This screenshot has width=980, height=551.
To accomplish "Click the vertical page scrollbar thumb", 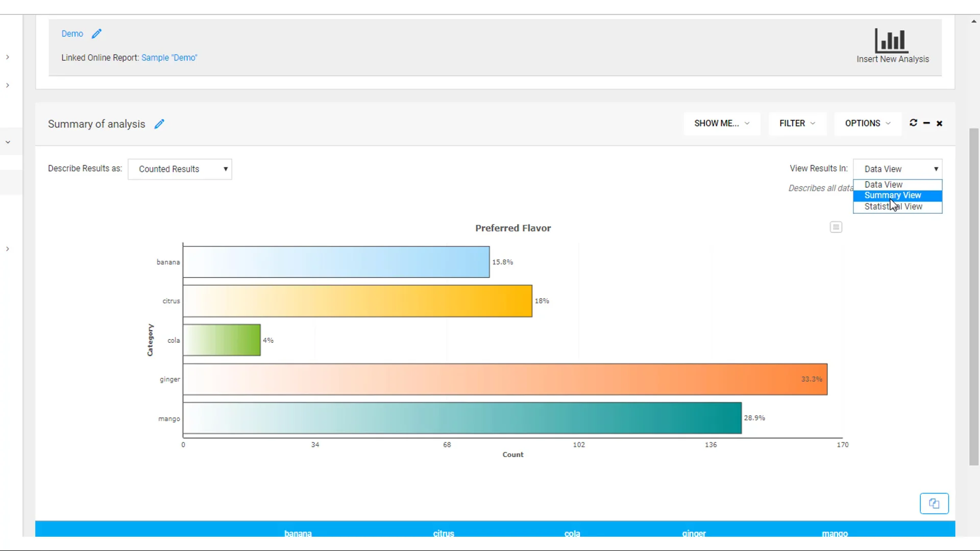I will click(974, 296).
